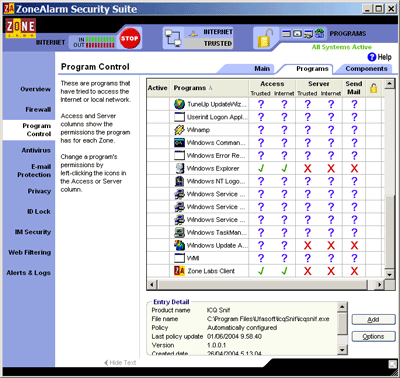Click the Windows NT Logon icon

(x=179, y=181)
